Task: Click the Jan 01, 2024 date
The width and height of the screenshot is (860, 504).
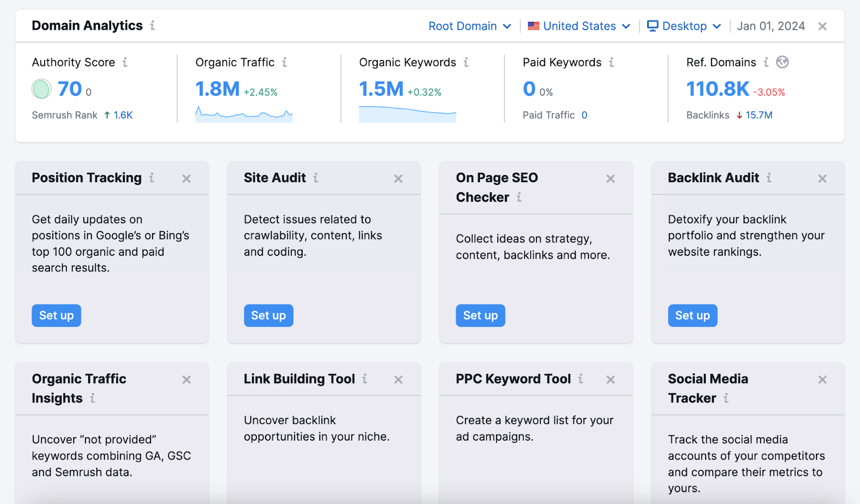Action: (771, 26)
